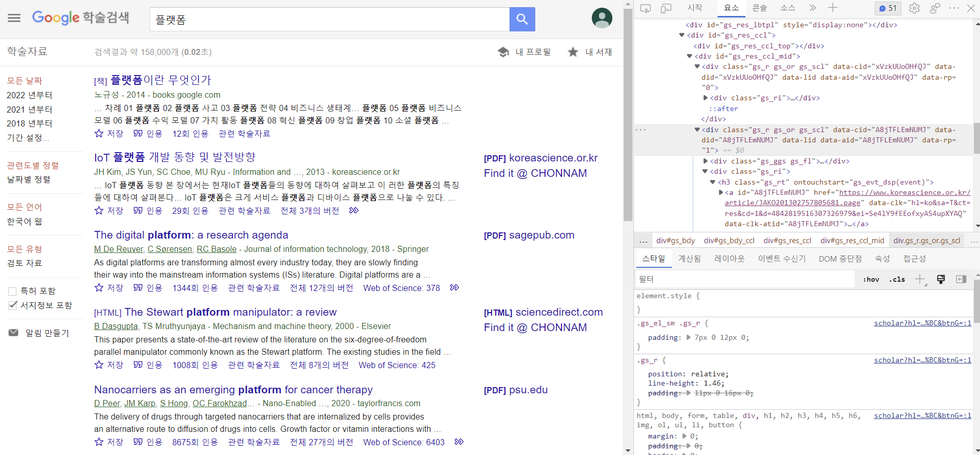Filter results to 2021 년부터
980x455 pixels.
click(x=29, y=110)
